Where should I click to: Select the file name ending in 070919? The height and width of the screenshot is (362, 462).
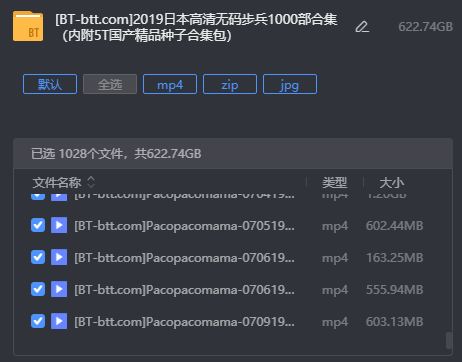tap(184, 322)
